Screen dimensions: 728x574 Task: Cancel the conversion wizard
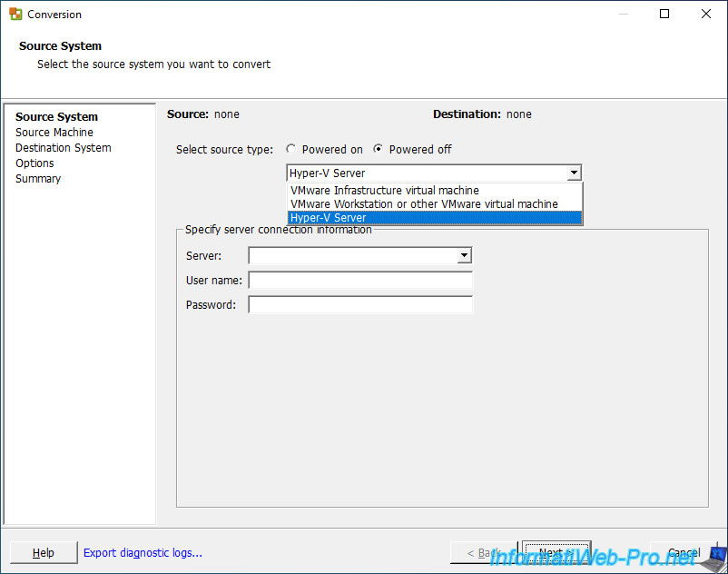point(684,552)
